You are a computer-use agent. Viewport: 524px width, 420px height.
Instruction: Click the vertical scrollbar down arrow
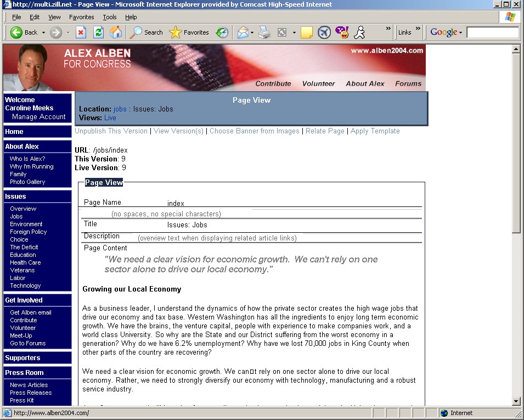(516, 401)
